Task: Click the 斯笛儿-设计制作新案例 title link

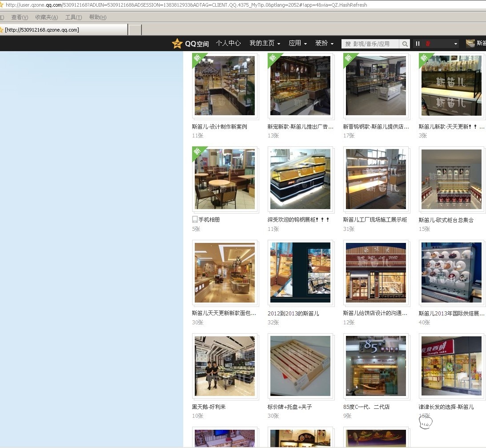Action: click(x=220, y=126)
